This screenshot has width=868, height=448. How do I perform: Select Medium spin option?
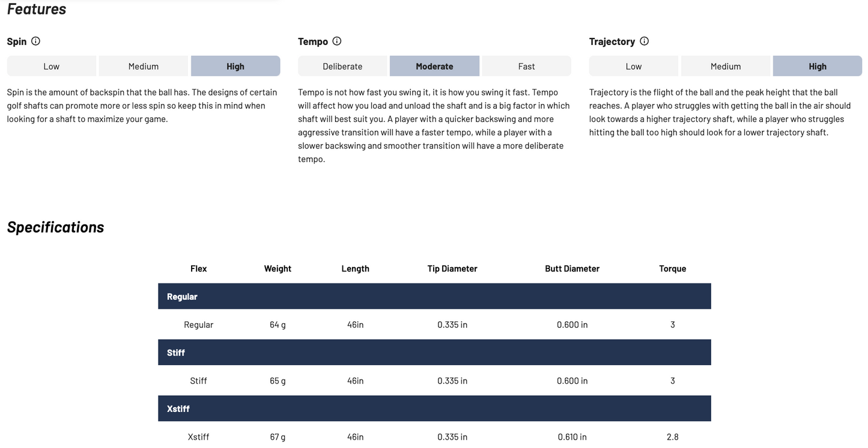[x=144, y=66]
